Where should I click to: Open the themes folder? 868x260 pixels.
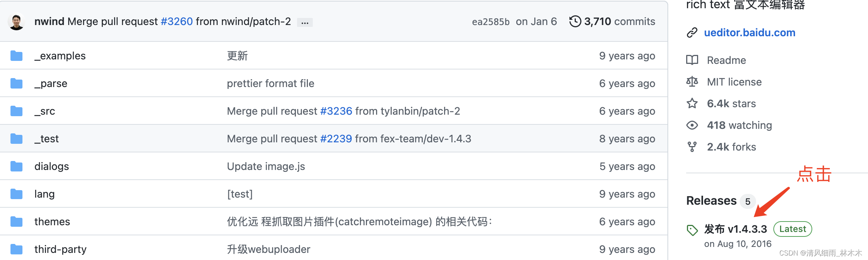(x=52, y=222)
